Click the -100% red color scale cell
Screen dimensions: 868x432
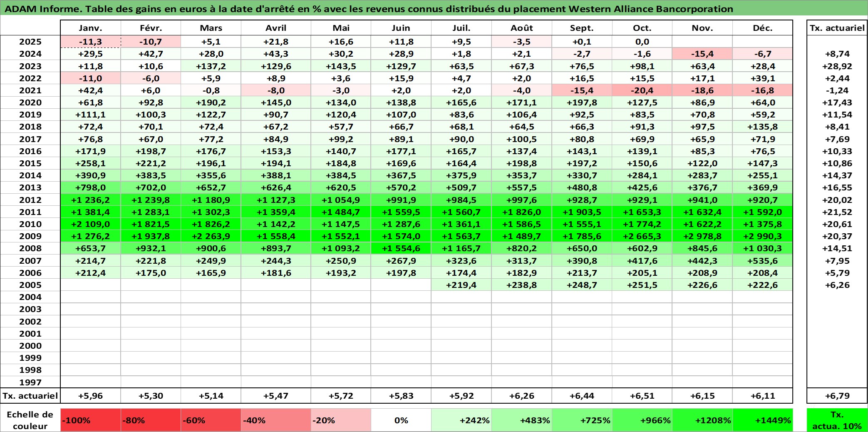(91, 420)
